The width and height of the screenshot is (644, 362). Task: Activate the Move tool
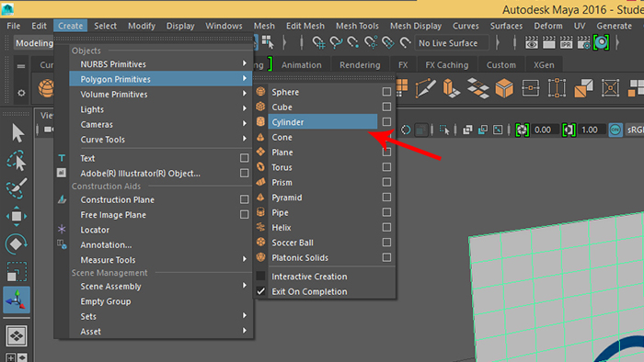pos(17,216)
